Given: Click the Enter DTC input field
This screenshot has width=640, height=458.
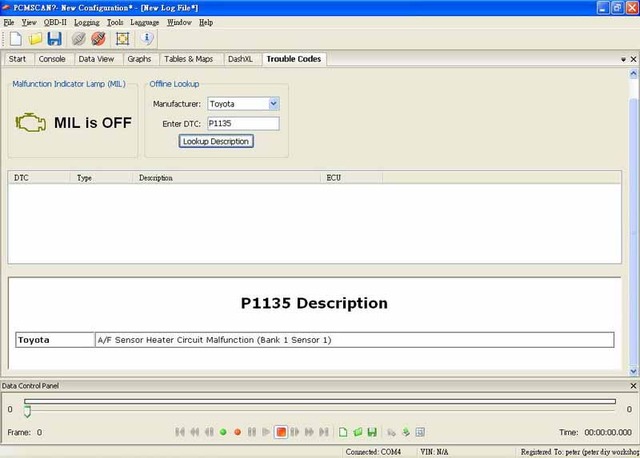Looking at the screenshot, I should (x=242, y=123).
